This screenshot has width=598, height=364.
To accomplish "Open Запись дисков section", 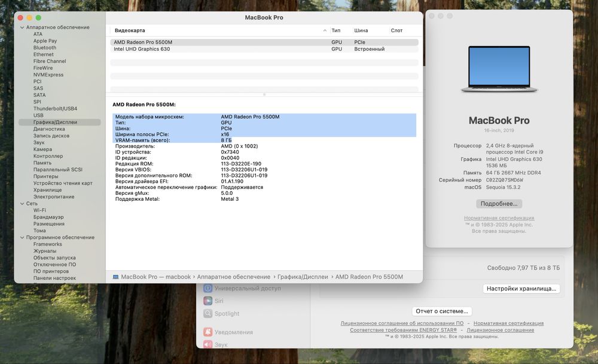I will pyautogui.click(x=51, y=136).
